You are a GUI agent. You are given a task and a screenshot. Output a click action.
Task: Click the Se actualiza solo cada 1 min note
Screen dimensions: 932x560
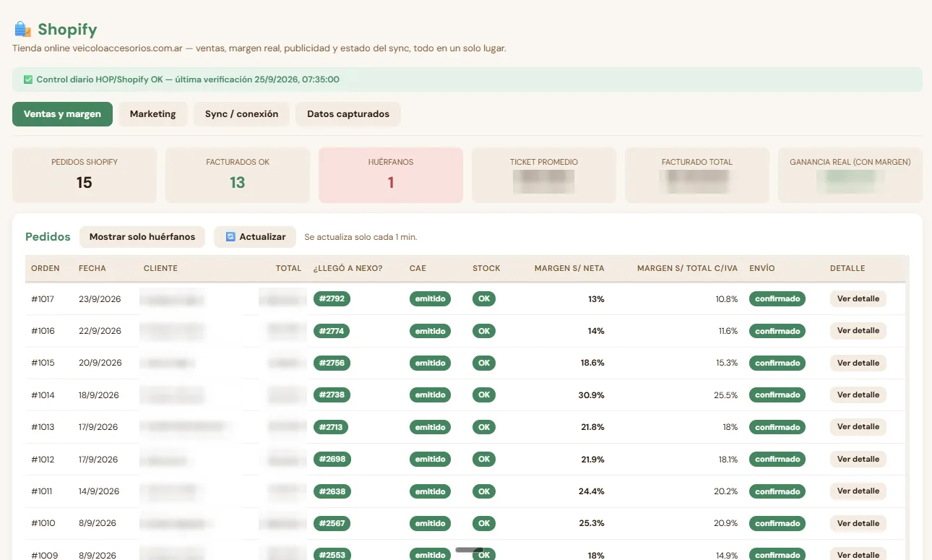[361, 237]
